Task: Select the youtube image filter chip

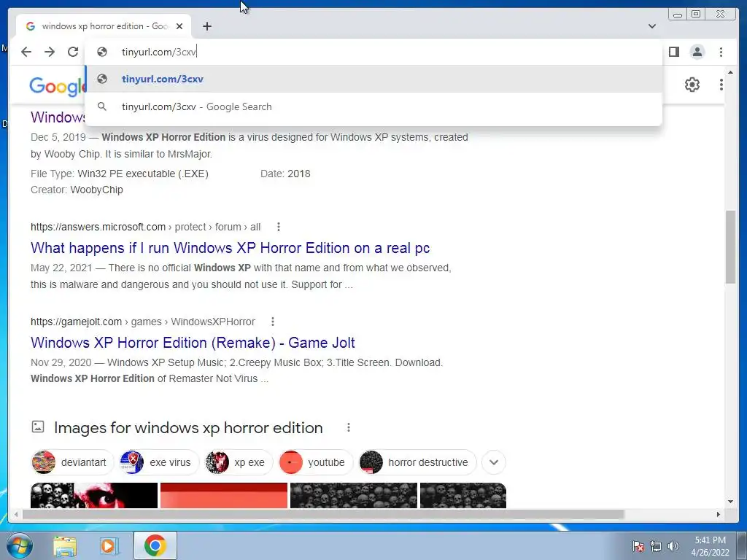Action: pyautogui.click(x=315, y=462)
